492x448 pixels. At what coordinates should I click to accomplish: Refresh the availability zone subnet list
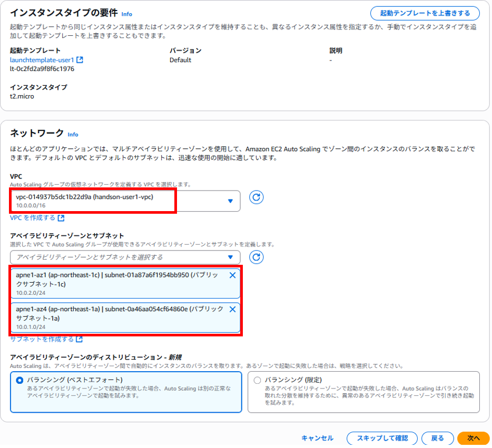(256, 257)
